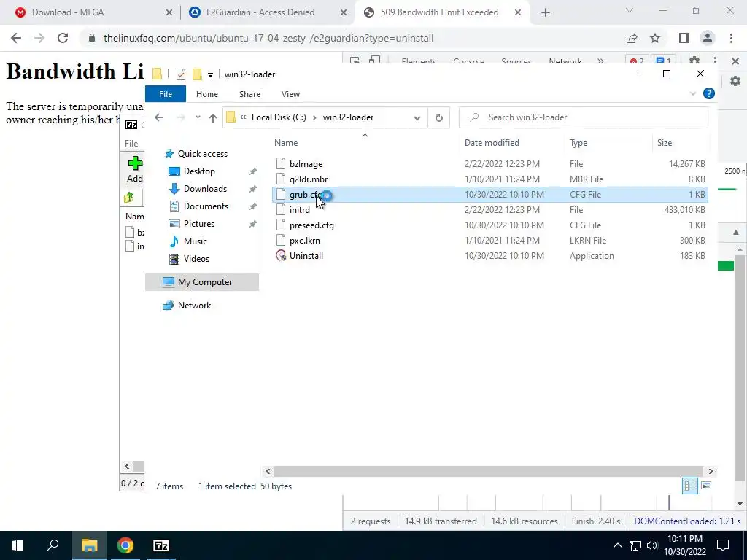Select the Uninstall application icon
Screen dimensions: 747x560
[281, 256]
